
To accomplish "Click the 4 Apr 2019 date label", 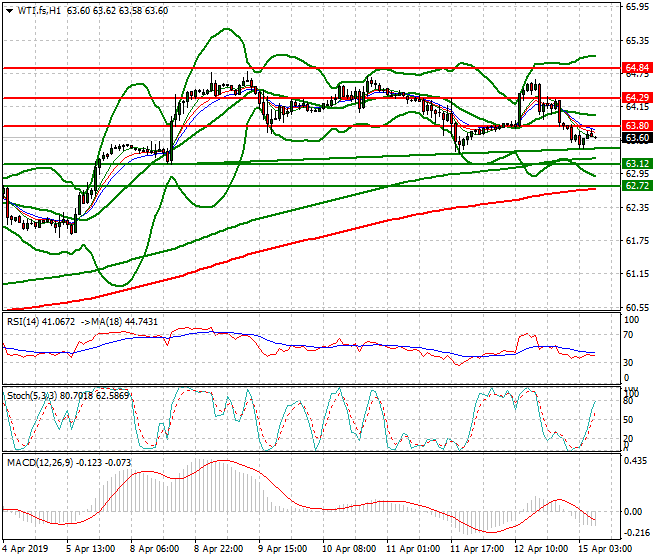I will tap(27, 549).
